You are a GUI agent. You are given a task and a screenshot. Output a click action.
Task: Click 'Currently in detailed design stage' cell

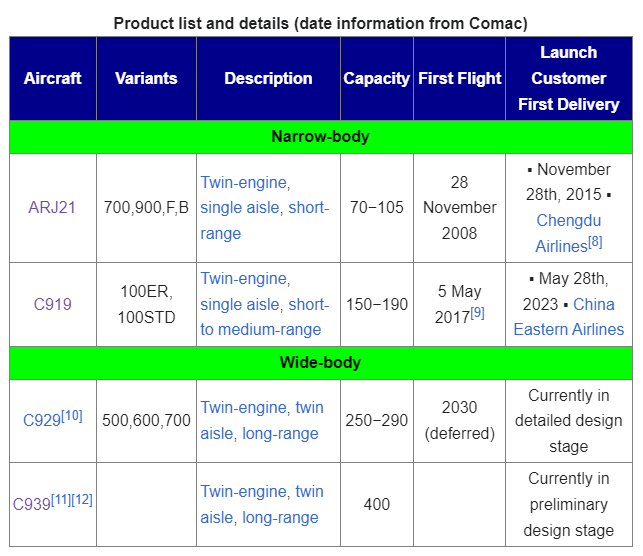coord(569,421)
